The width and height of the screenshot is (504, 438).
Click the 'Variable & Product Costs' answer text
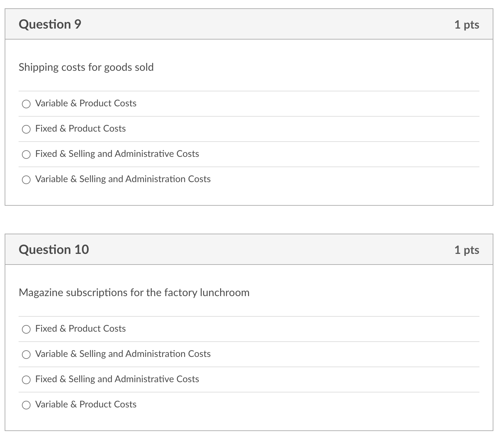tap(86, 103)
